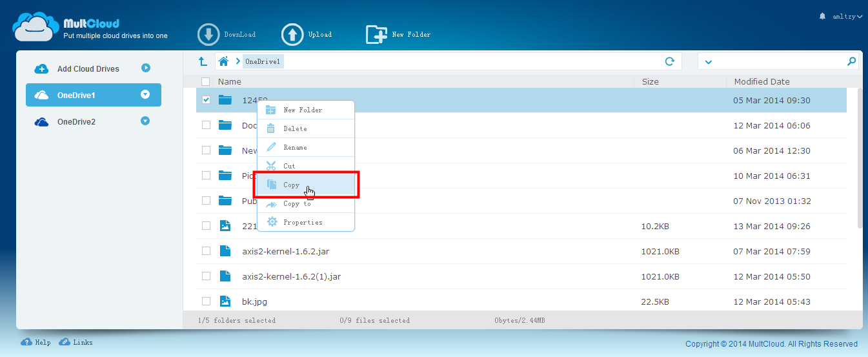868x357 pixels.
Task: Click the Download arrow icon
Action: point(209,35)
